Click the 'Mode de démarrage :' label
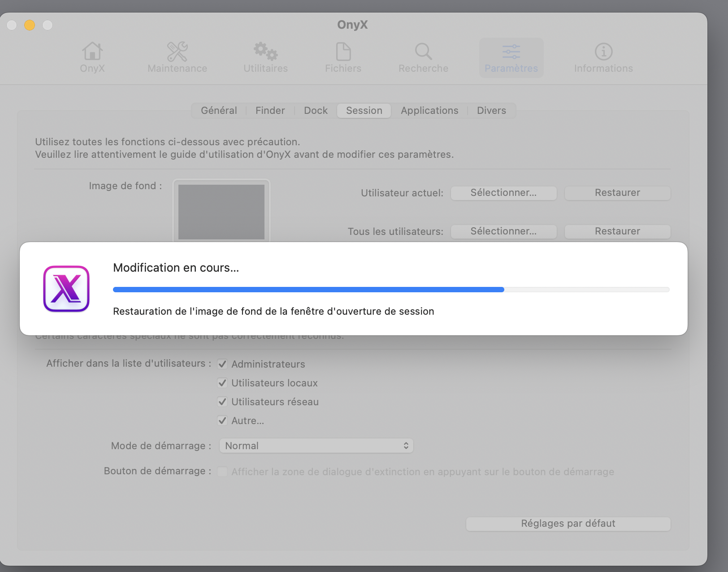The image size is (728, 572). (x=161, y=446)
